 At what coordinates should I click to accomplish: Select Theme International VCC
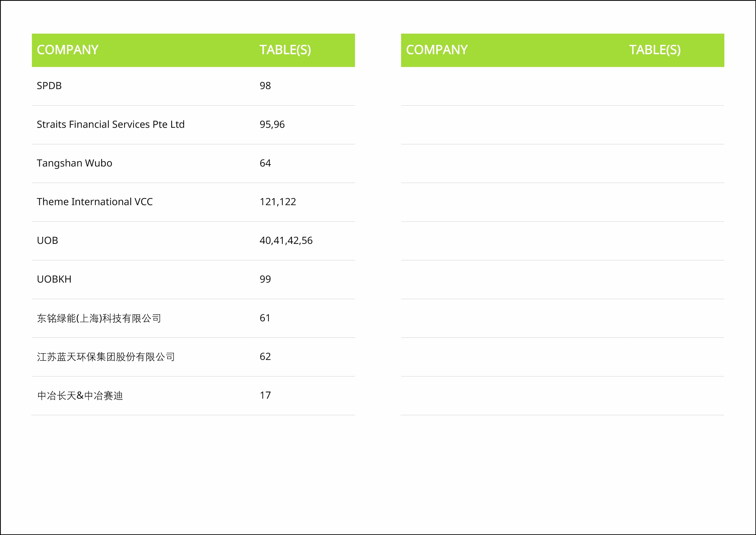pos(95,202)
